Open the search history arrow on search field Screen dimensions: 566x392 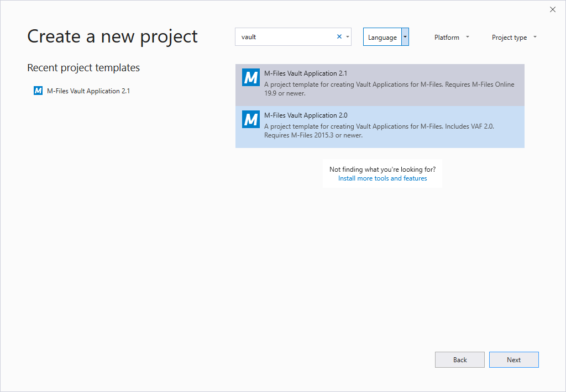pyautogui.click(x=347, y=36)
